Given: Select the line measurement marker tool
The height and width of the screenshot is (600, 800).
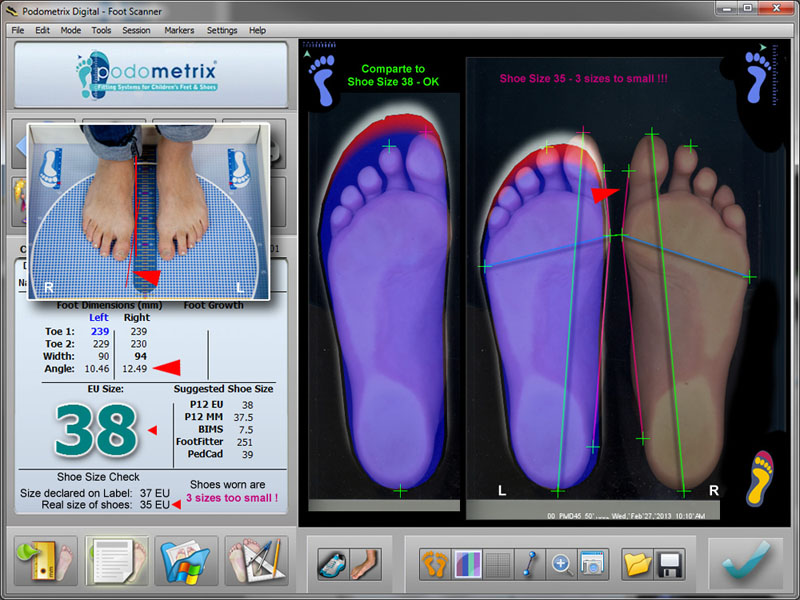Looking at the screenshot, I should 530,564.
